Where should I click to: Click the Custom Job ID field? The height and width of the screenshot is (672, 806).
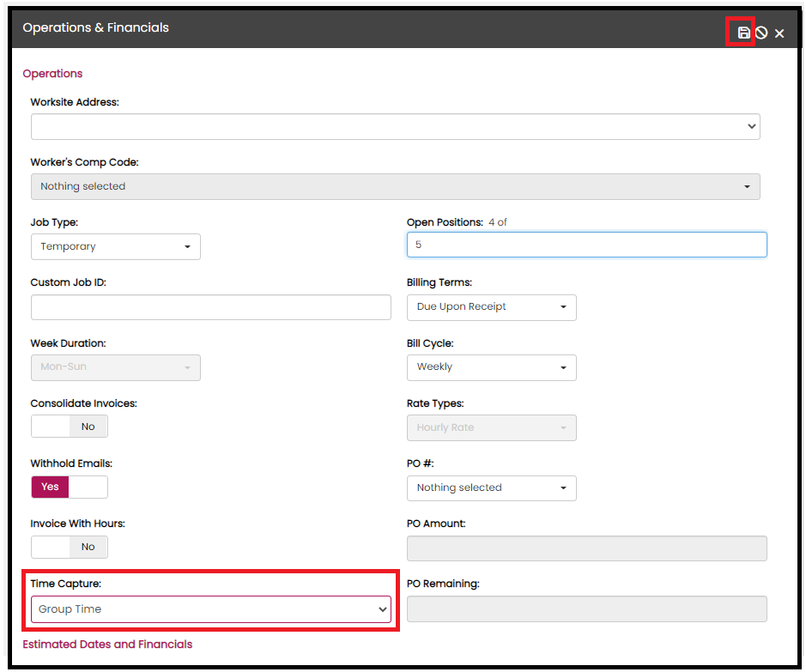[211, 307]
